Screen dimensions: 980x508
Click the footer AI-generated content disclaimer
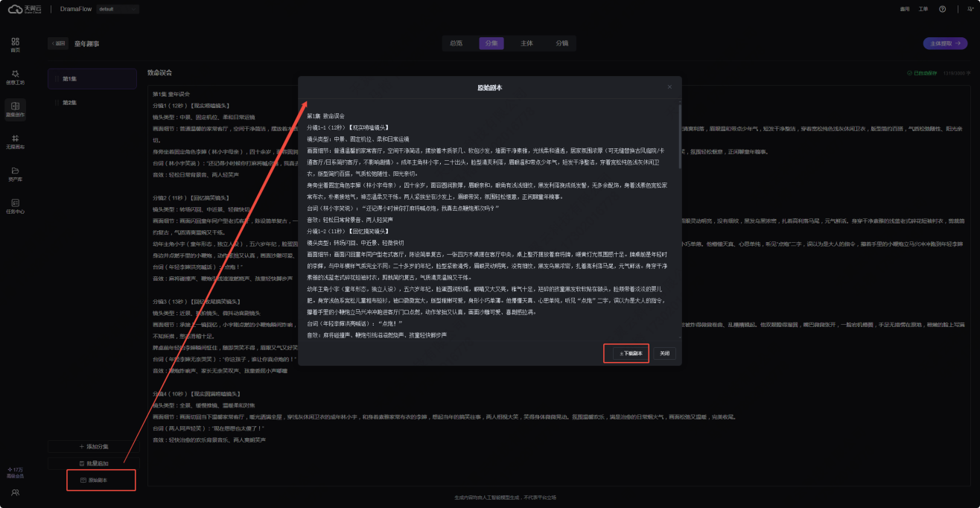tap(505, 497)
